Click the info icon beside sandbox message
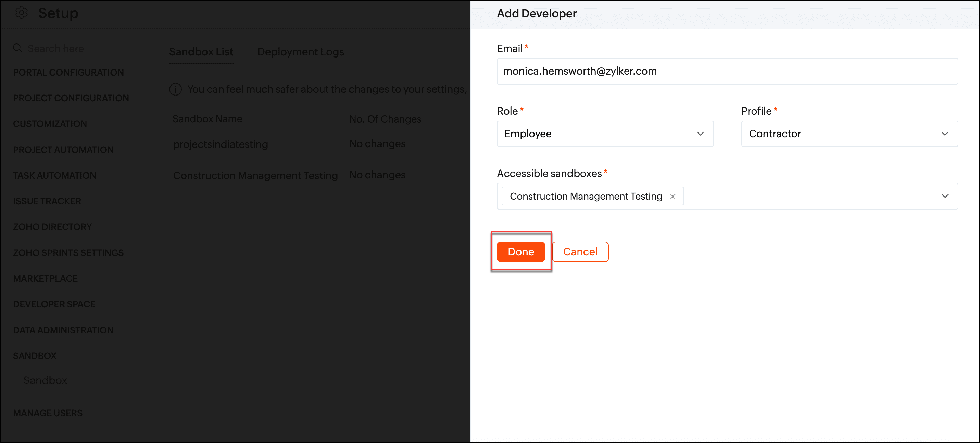Viewport: 980px width, 443px height. click(x=175, y=89)
